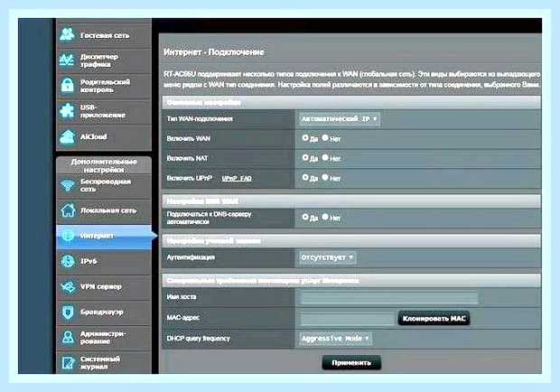Select 'Да' for Включить WAN

[x=305, y=137]
